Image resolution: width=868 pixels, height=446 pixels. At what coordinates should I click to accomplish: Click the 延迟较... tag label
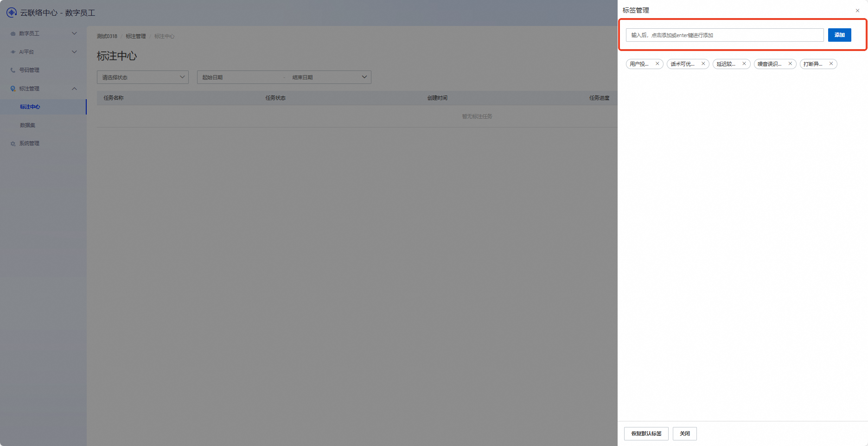pyautogui.click(x=726, y=64)
